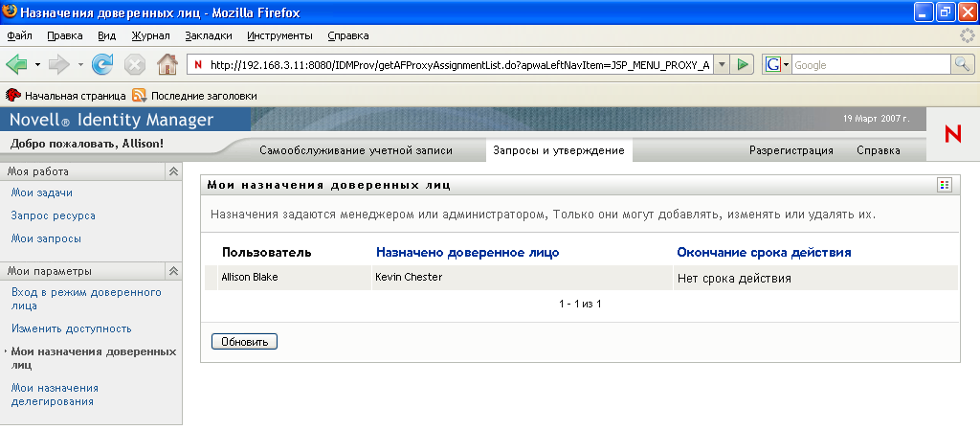Open the Вид menu

[x=107, y=35]
